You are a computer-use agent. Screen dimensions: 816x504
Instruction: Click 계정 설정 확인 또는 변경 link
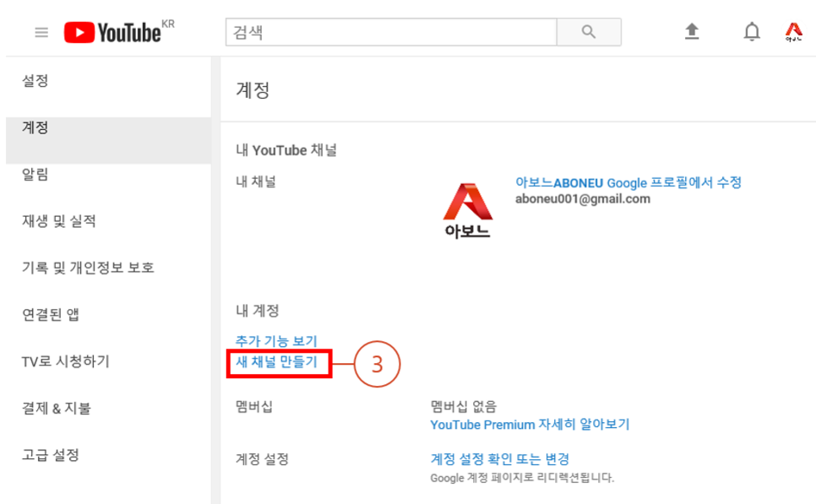[x=499, y=458]
